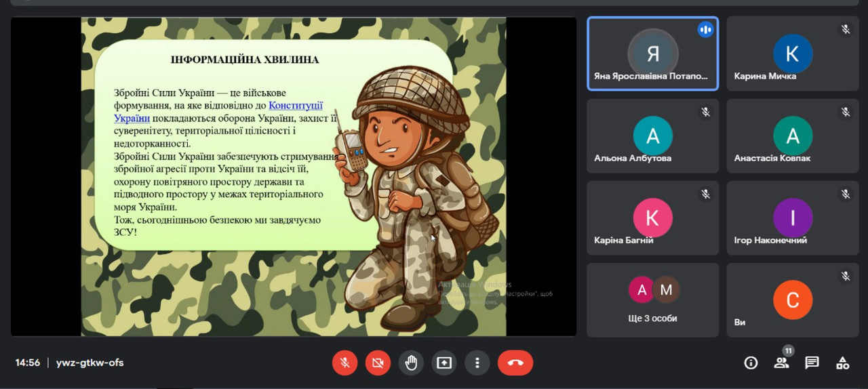This screenshot has width=868, height=389.
Task: Open the present now screen share button
Action: [444, 363]
